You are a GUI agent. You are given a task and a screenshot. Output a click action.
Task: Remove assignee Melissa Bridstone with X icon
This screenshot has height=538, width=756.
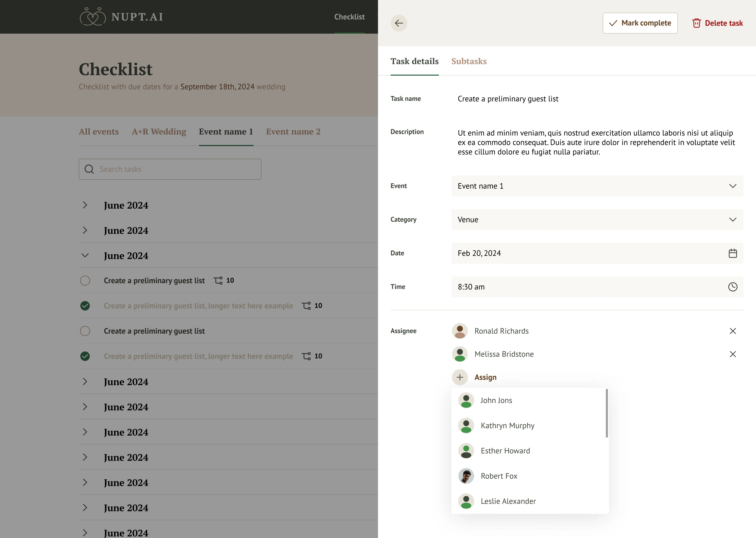click(x=732, y=354)
